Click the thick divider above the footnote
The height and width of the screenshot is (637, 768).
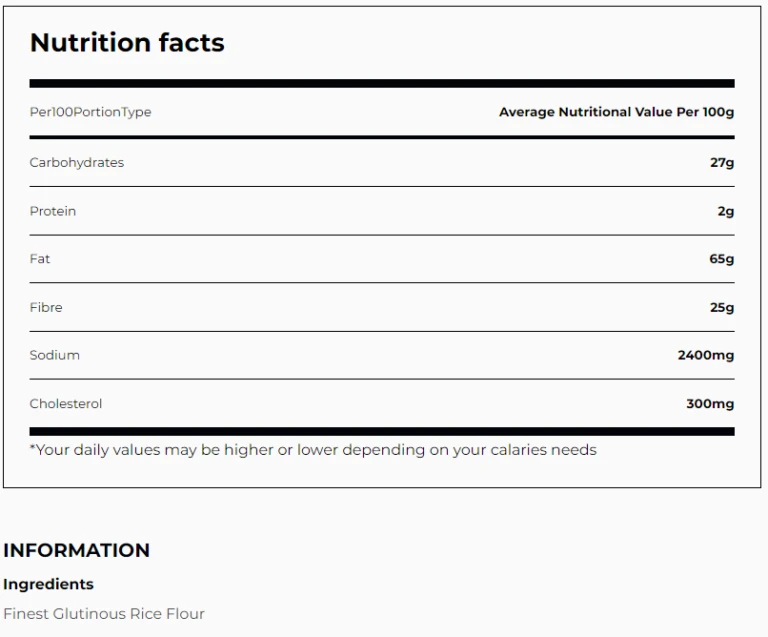click(x=382, y=432)
